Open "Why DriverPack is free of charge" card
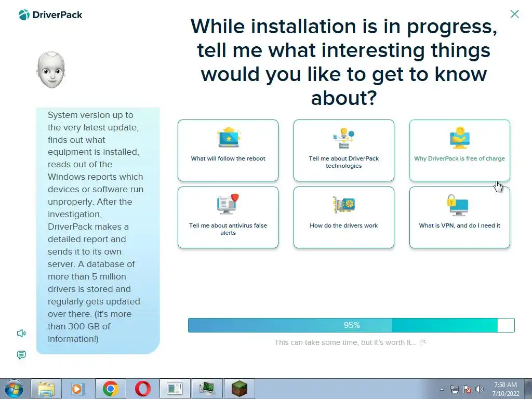Viewport: 532px width, 399px height. tap(459, 150)
